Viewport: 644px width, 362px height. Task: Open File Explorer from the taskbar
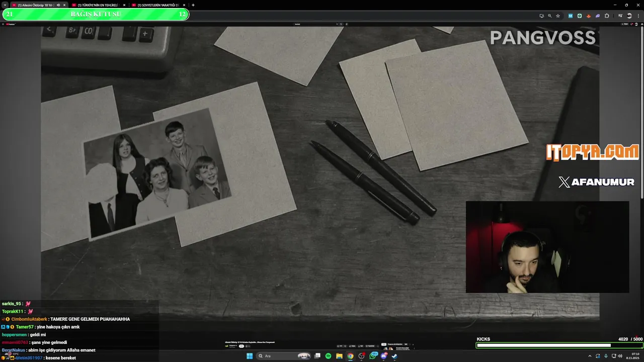340,356
